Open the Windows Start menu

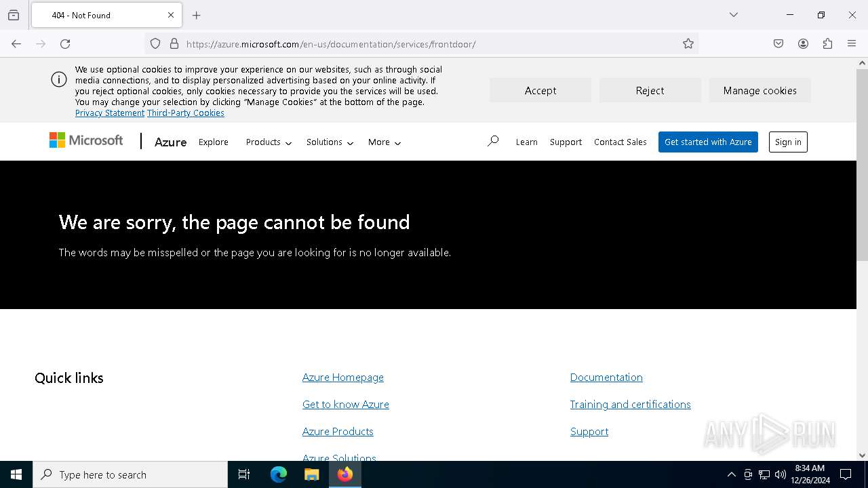point(16,474)
